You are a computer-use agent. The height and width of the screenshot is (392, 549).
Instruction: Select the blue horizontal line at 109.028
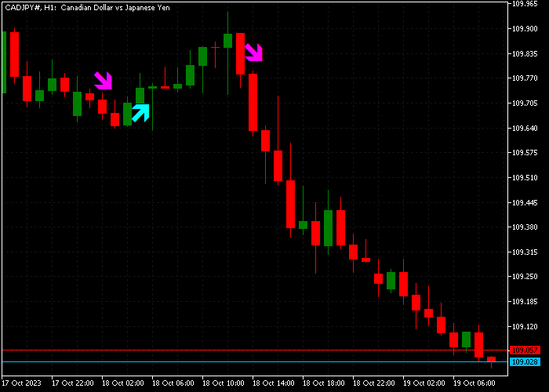point(255,362)
